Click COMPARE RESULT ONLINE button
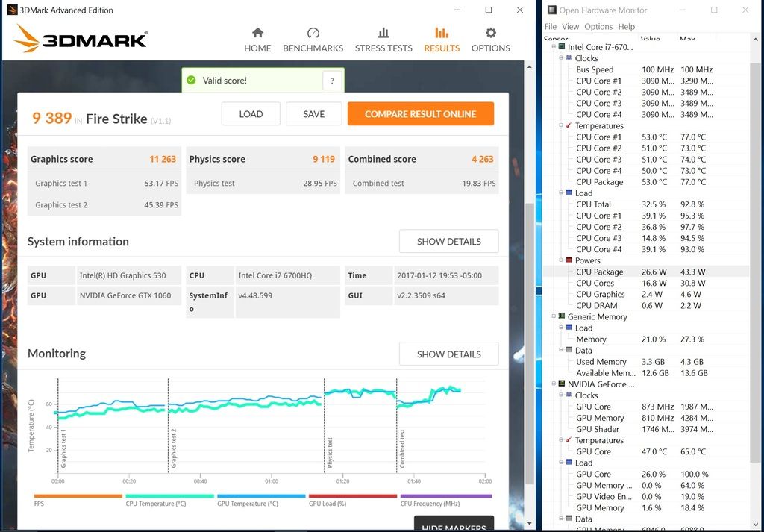Viewport: 764px width, 532px height. point(421,114)
